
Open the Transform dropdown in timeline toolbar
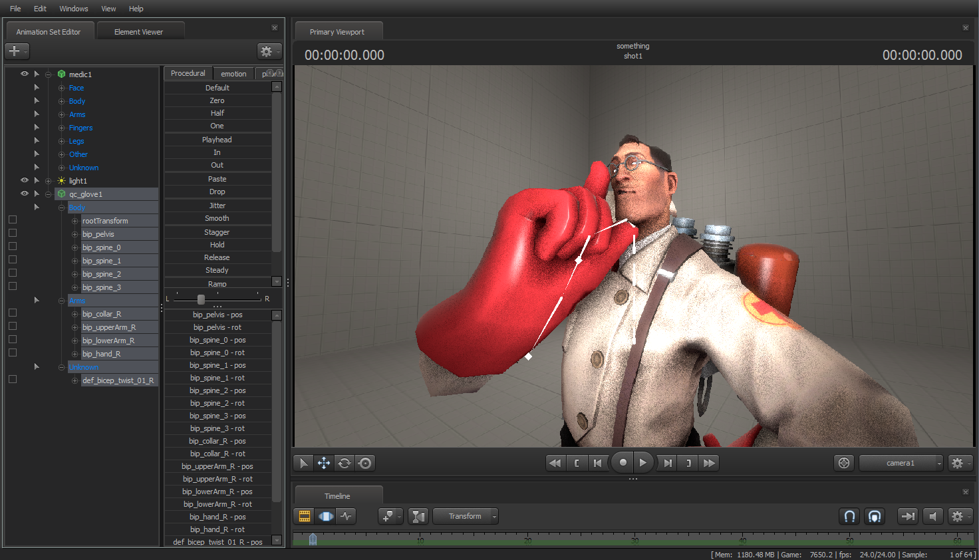466,516
